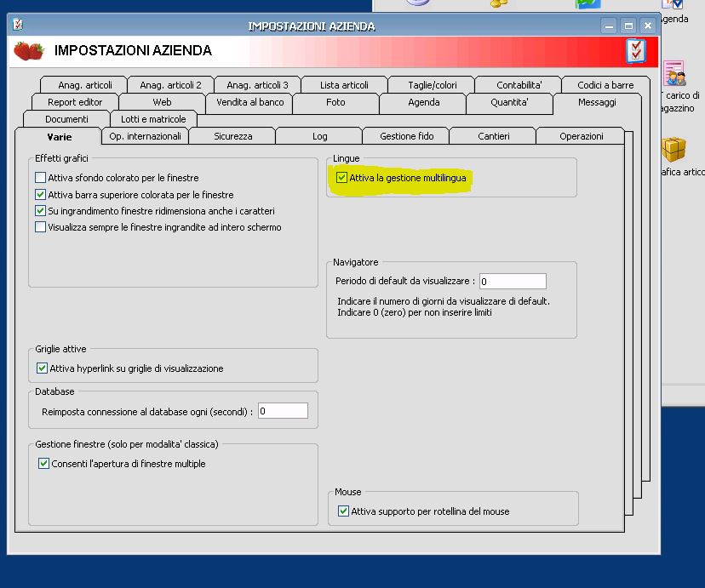Viewport: 705px width, 588px height.
Task: Switch to Documenti tab
Action: coord(66,119)
